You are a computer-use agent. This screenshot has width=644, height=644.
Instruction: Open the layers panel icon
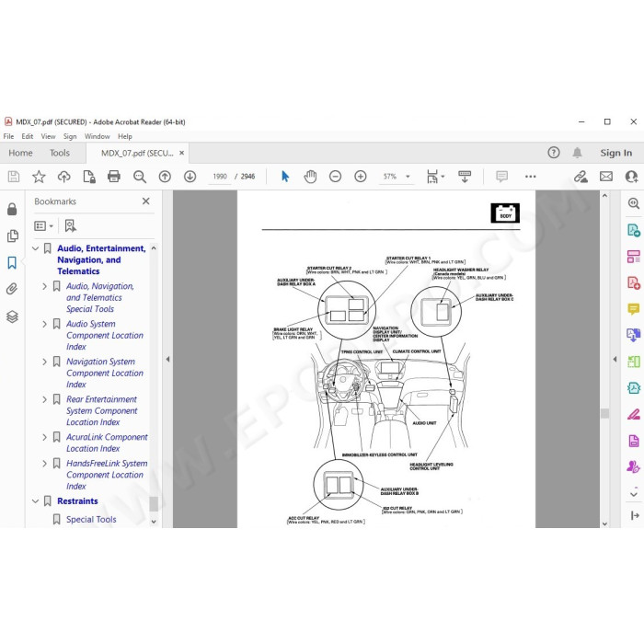(x=12, y=316)
